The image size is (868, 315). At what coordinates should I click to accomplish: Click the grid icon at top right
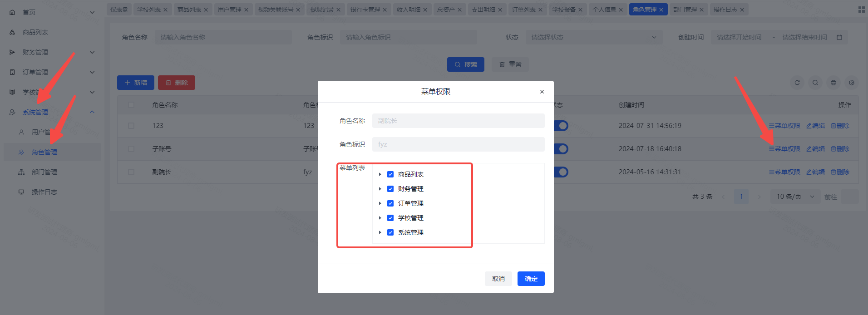[x=861, y=10]
